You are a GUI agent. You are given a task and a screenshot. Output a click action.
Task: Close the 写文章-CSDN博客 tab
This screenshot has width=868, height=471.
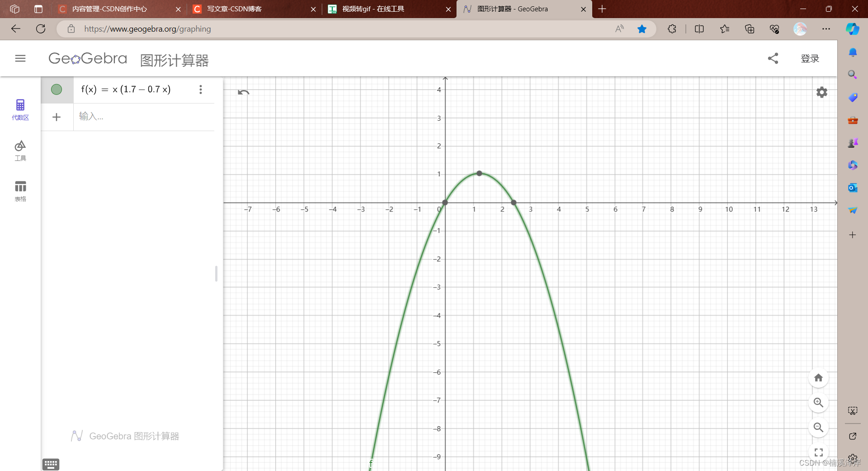(x=313, y=9)
